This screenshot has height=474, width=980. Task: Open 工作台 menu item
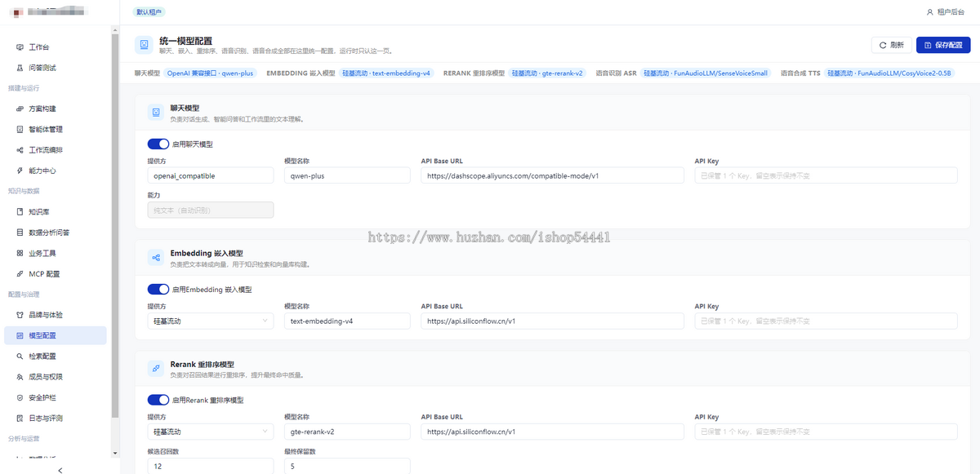[x=56, y=47]
